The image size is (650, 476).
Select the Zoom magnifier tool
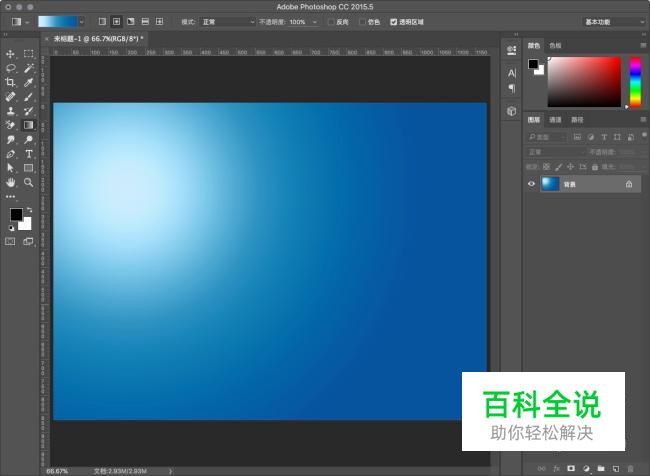(x=29, y=183)
